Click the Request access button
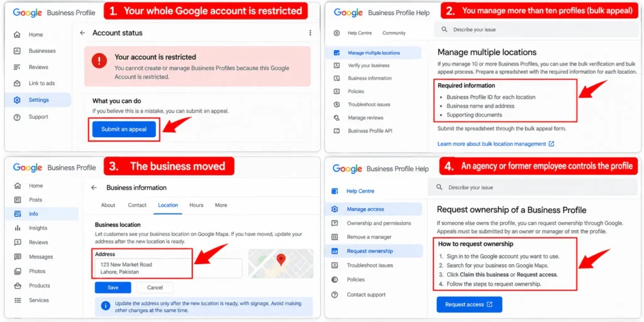 pos(469,304)
